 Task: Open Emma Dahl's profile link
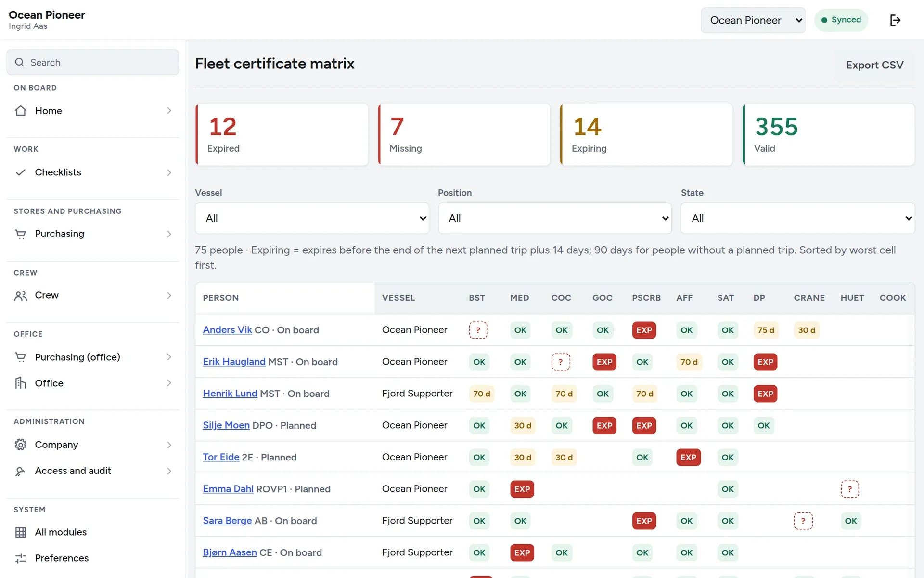(x=228, y=489)
